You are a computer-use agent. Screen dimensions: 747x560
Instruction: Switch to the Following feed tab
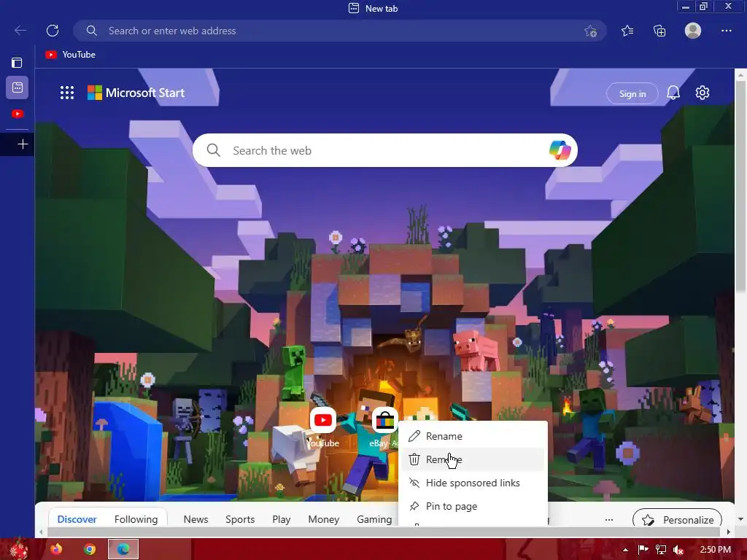[136, 519]
